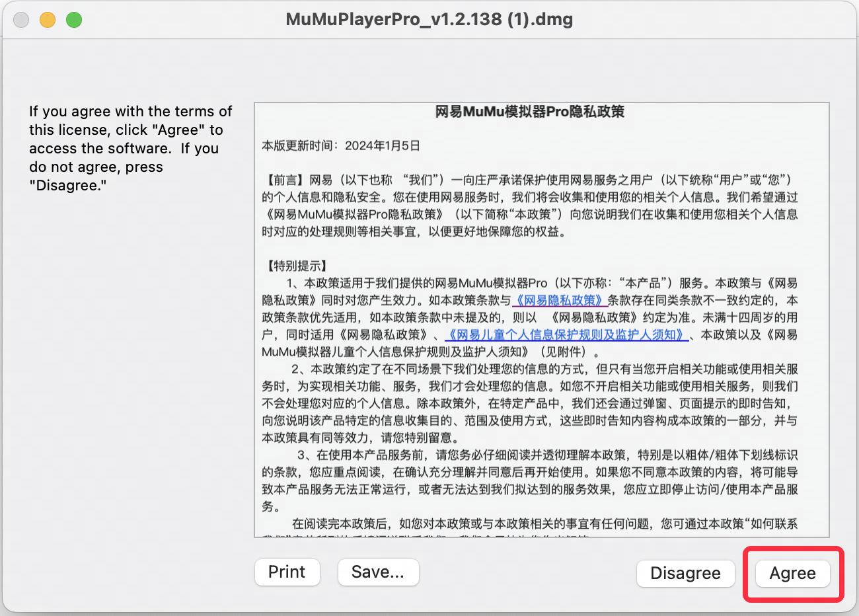859x616 pixels.
Task: Close the license agreement window
Action: (20, 19)
